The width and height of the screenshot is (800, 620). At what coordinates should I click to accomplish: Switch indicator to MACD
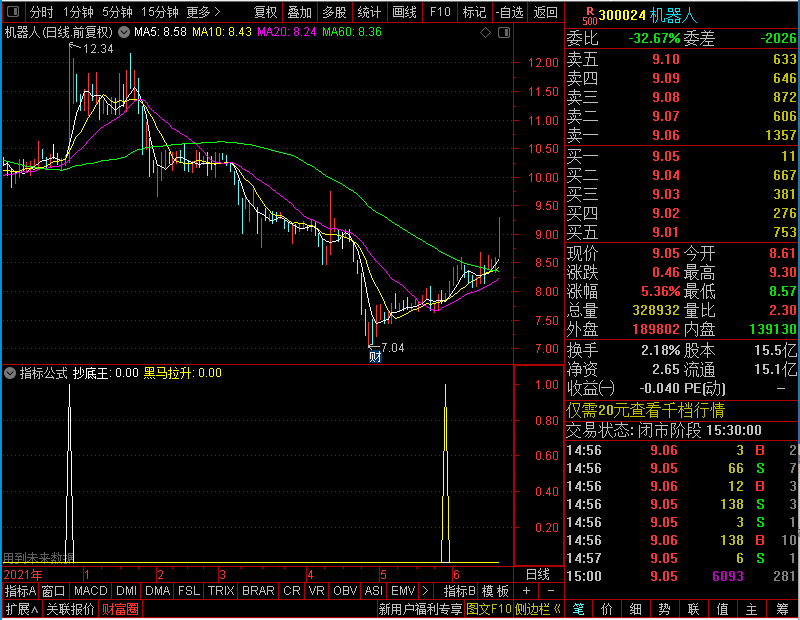click(90, 591)
